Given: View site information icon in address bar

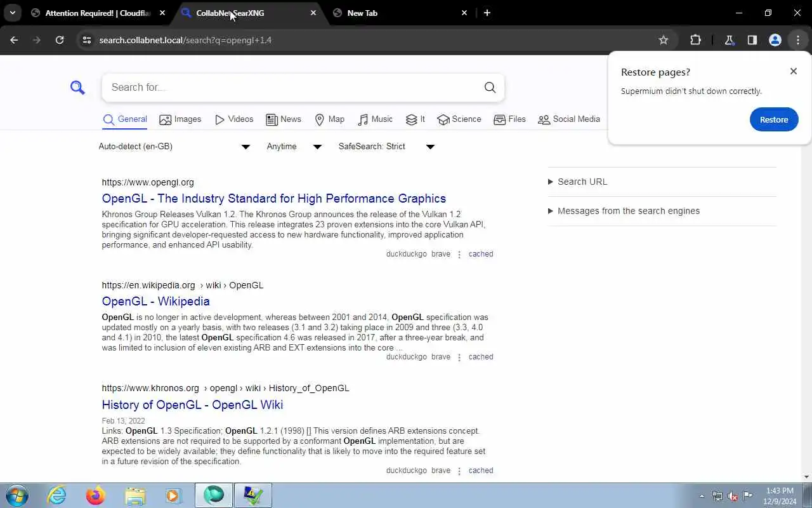Looking at the screenshot, I should 87,40.
